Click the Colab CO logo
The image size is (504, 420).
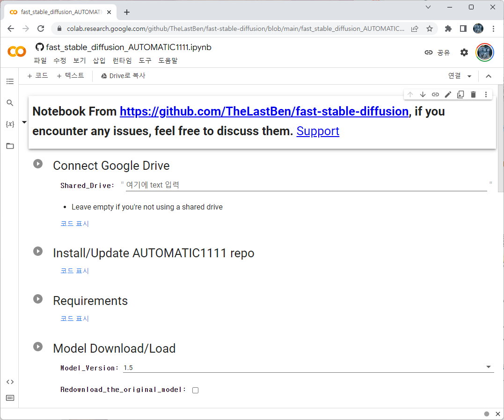(x=17, y=51)
